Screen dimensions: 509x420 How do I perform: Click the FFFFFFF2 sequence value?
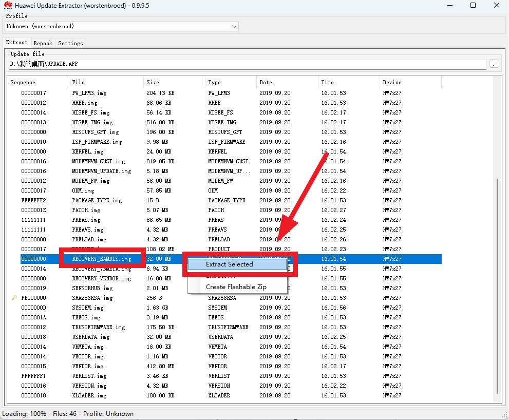(x=33, y=200)
